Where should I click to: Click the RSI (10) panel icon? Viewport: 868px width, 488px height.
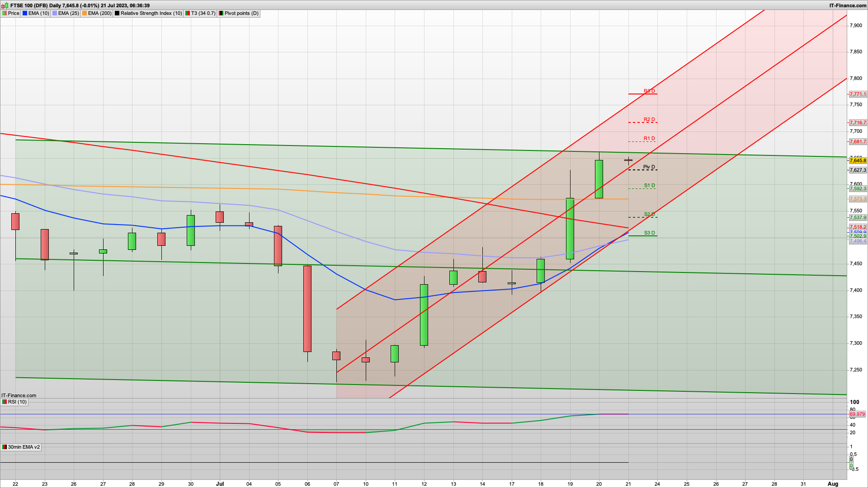pos(5,402)
